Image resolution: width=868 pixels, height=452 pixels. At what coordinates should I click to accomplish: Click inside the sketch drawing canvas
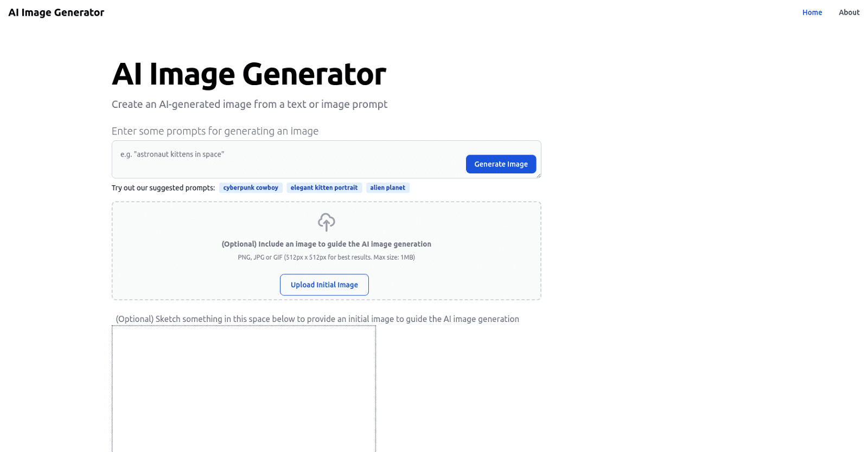click(x=244, y=388)
